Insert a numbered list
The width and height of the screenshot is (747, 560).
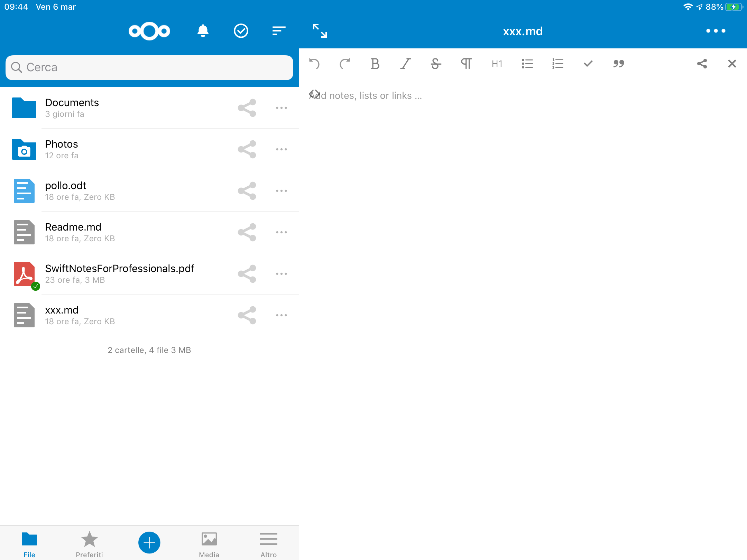(558, 64)
